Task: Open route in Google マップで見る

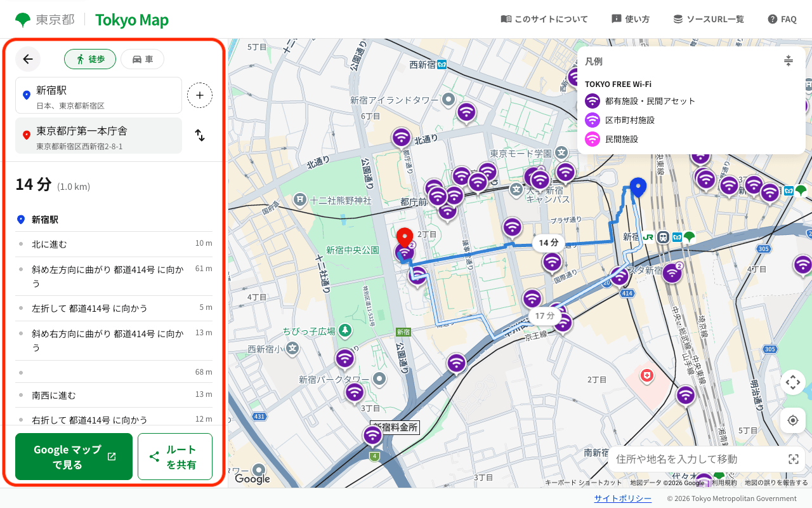Action: tap(74, 457)
